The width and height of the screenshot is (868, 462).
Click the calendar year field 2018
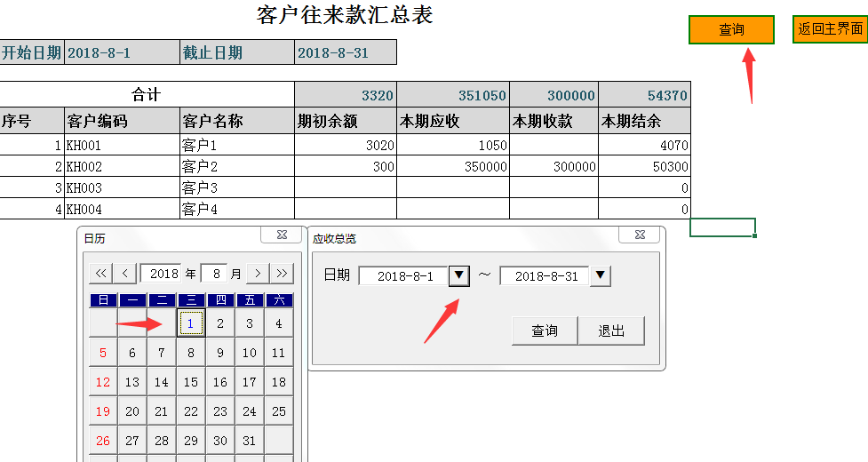click(163, 274)
